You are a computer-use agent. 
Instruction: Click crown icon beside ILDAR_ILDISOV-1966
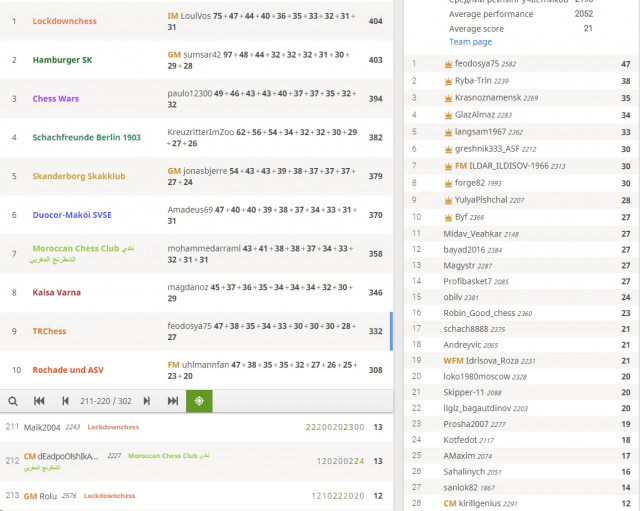click(448, 166)
